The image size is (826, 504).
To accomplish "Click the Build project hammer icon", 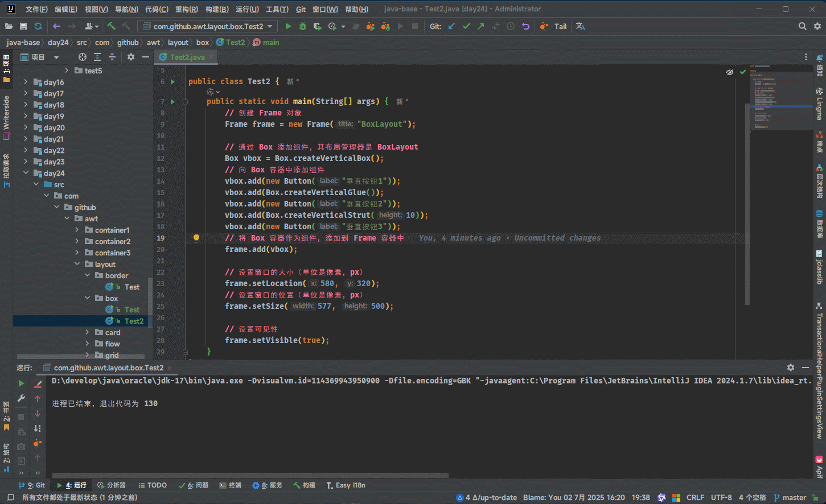I will tap(112, 26).
